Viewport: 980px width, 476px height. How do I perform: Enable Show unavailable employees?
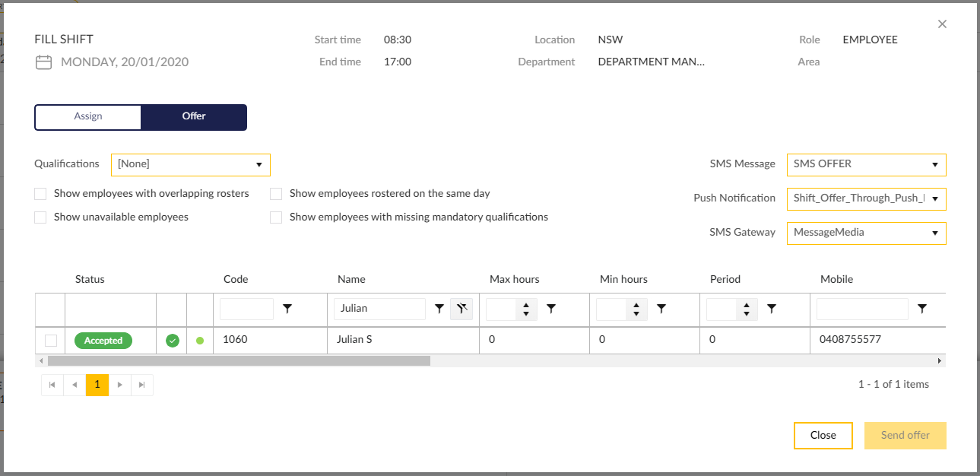click(40, 217)
